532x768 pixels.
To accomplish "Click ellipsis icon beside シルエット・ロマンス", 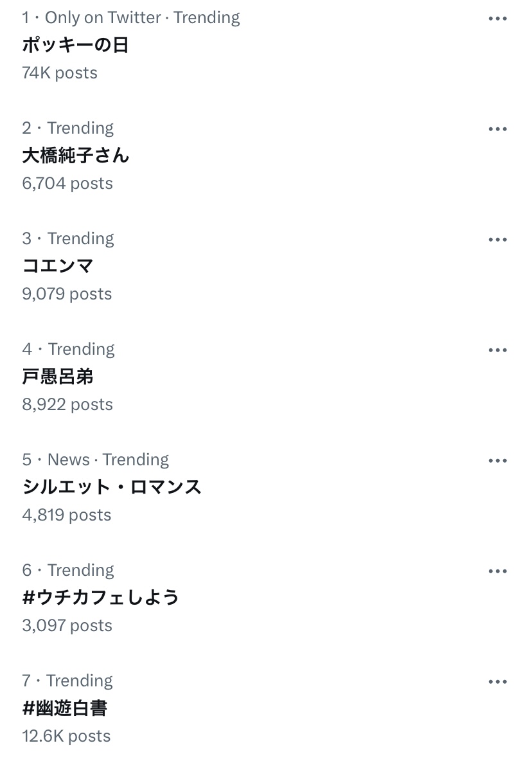I will click(x=497, y=461).
